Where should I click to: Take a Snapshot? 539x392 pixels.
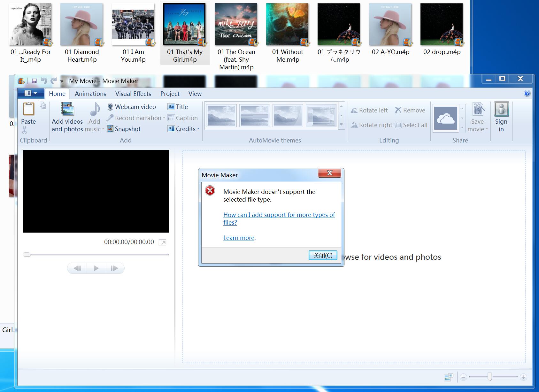[x=124, y=129]
